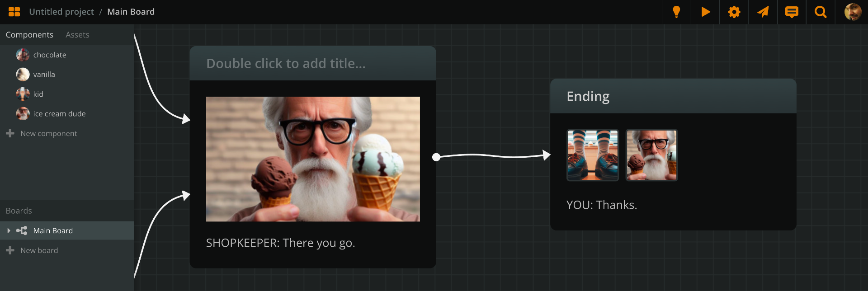Expand the Main Board tree arrow
868x291 pixels.
tap(9, 230)
